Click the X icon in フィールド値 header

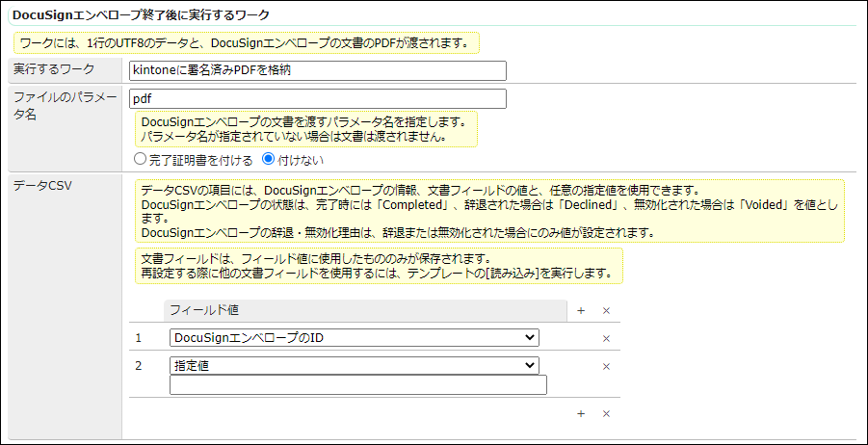[x=606, y=310]
